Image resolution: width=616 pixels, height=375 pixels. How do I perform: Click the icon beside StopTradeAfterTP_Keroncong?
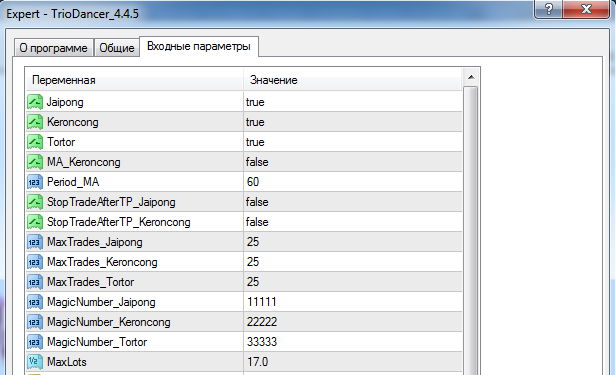35,222
